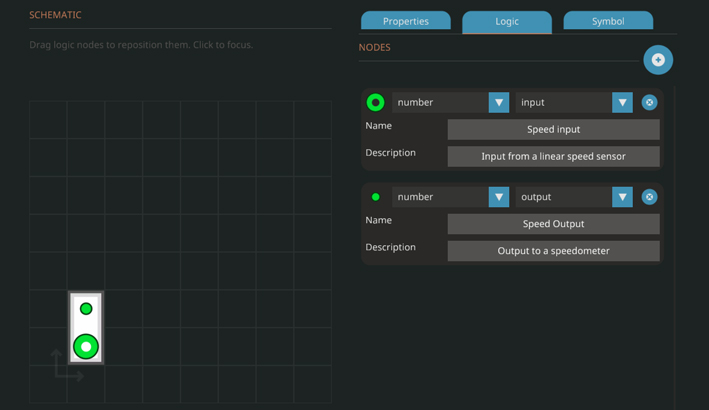Edit the Speed input name field
This screenshot has height=410, width=709.
[x=553, y=129]
